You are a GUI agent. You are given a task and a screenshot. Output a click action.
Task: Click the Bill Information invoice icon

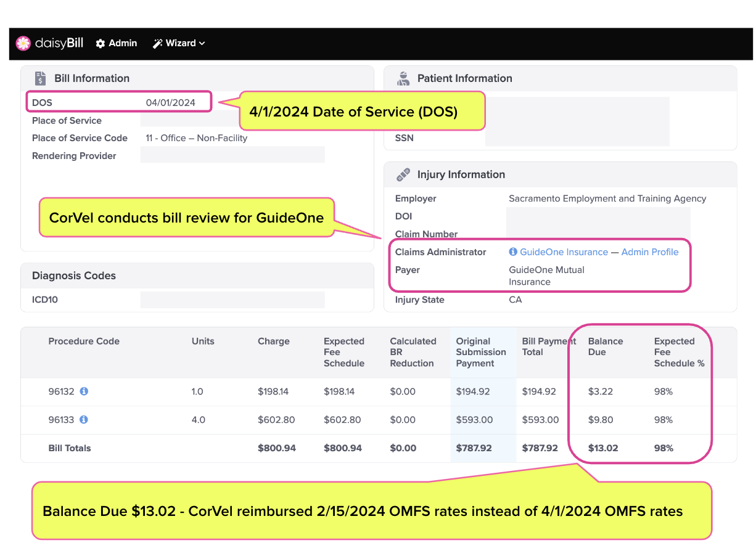[x=41, y=78]
